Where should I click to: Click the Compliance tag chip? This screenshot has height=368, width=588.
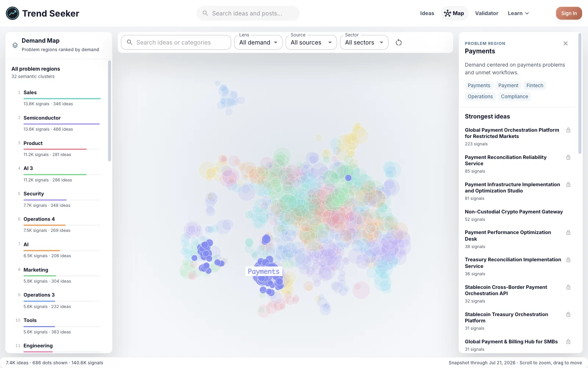514,96
